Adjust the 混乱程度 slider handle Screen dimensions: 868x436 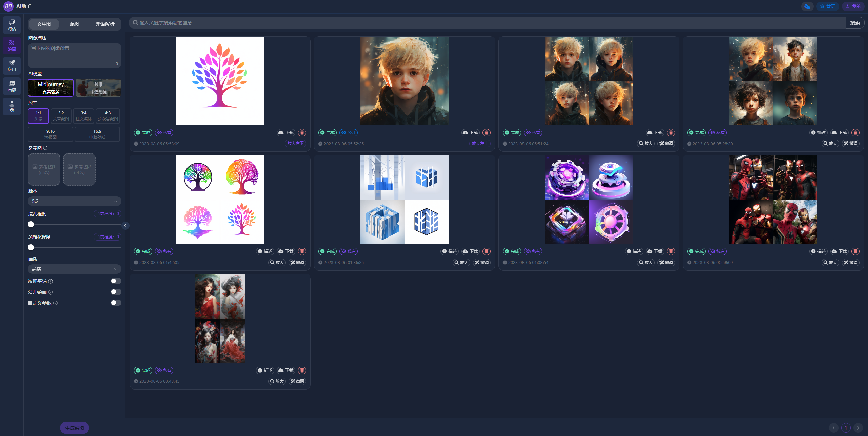tap(31, 224)
